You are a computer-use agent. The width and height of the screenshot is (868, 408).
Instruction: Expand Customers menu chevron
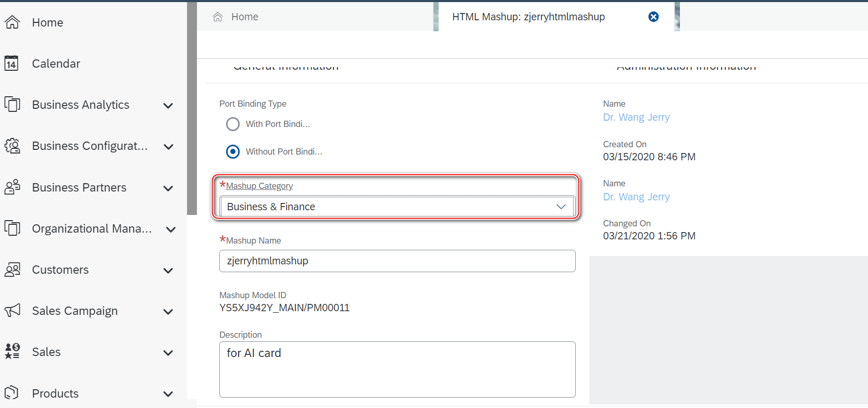pos(168,271)
